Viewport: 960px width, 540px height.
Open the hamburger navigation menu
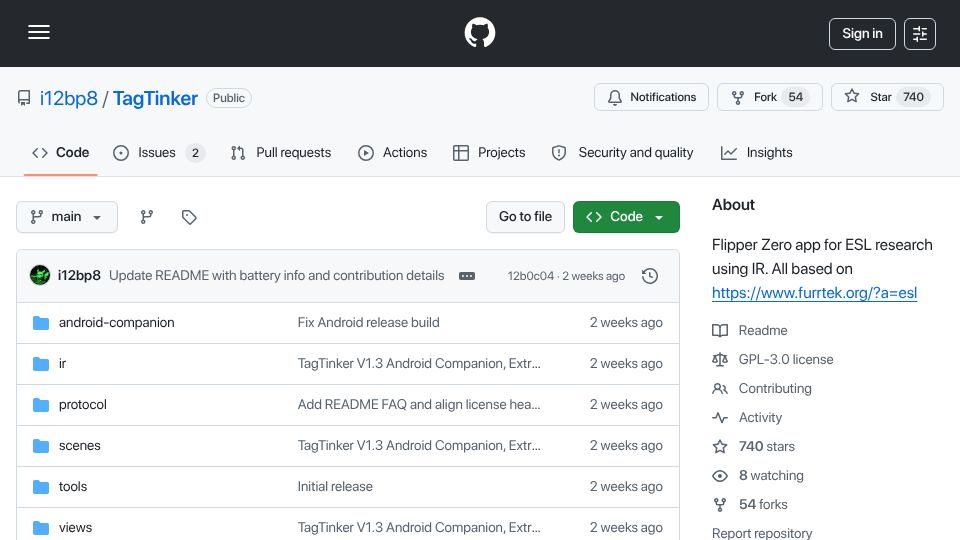pyautogui.click(x=39, y=32)
